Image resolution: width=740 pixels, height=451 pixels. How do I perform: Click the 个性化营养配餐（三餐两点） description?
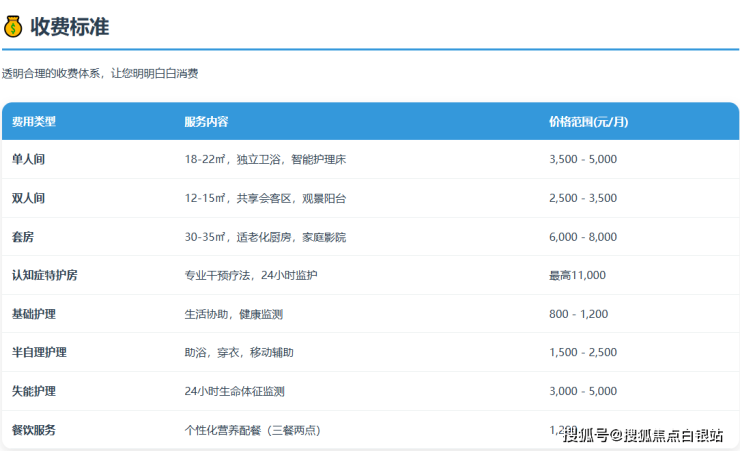(x=252, y=430)
